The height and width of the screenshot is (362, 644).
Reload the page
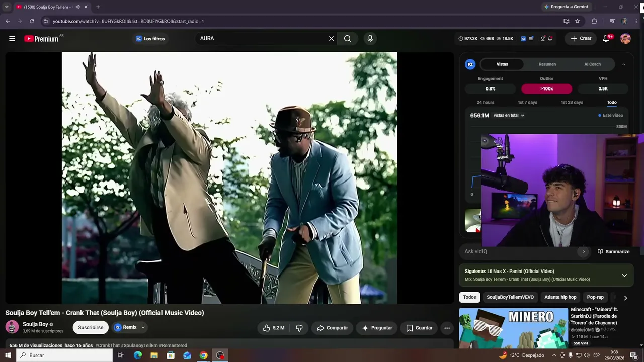coord(32,21)
